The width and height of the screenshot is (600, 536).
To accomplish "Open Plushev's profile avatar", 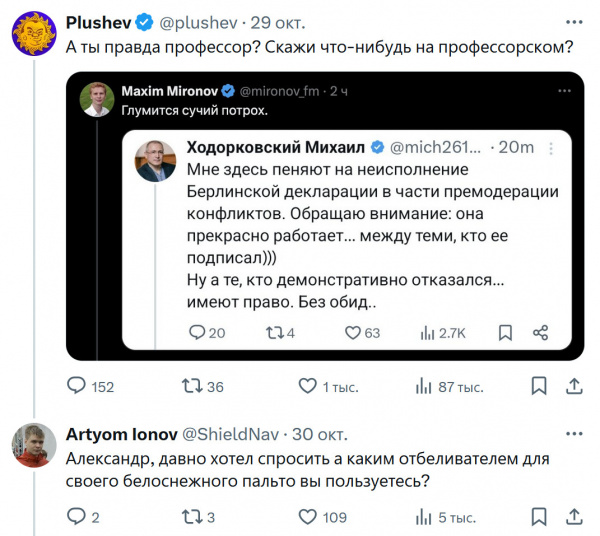I will [32, 33].
